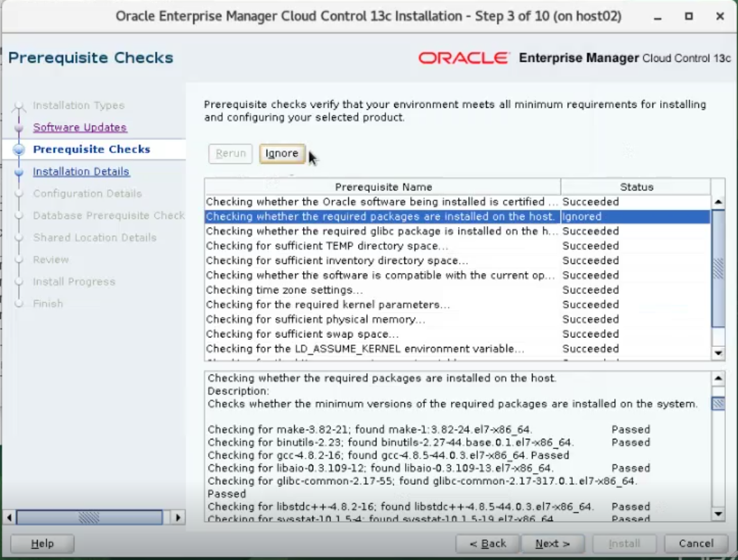This screenshot has height=560, width=738.
Task: Select the sufficient TEMP directory space row
Action: coord(457,246)
